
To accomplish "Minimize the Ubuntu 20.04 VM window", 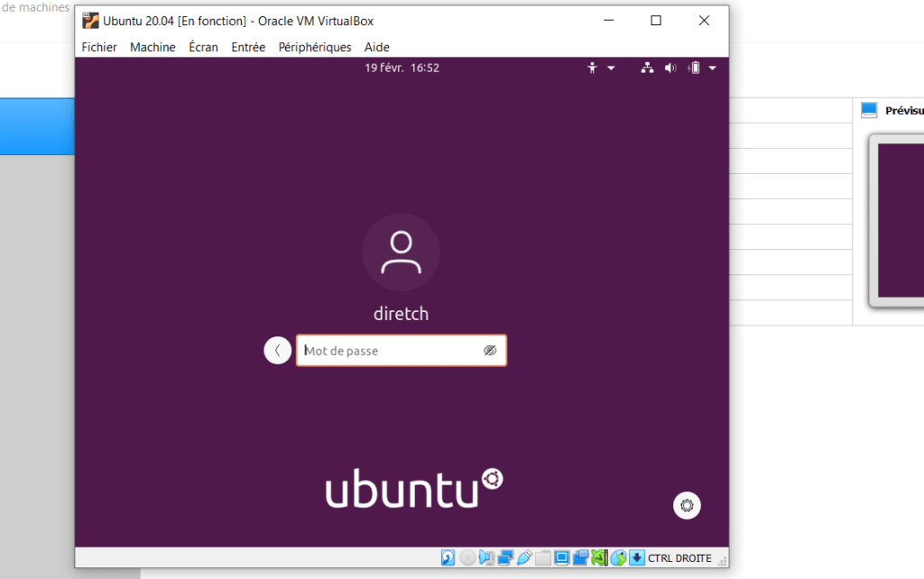I will (x=609, y=21).
